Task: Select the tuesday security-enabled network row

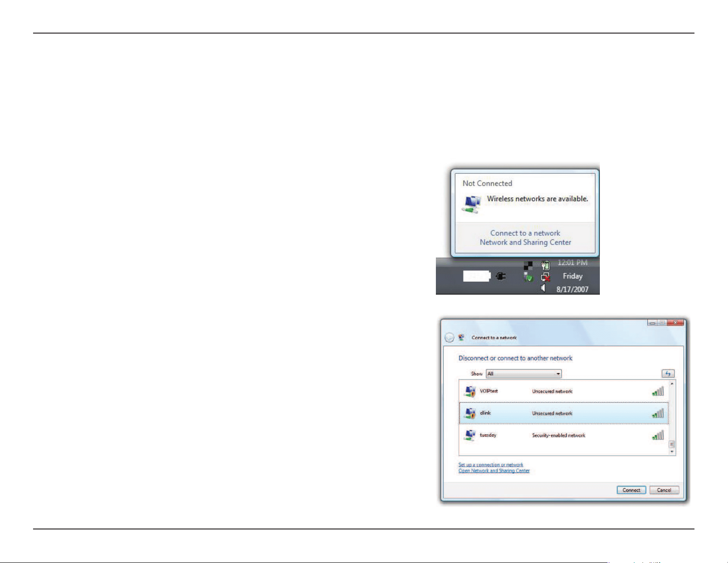Action: coord(564,435)
